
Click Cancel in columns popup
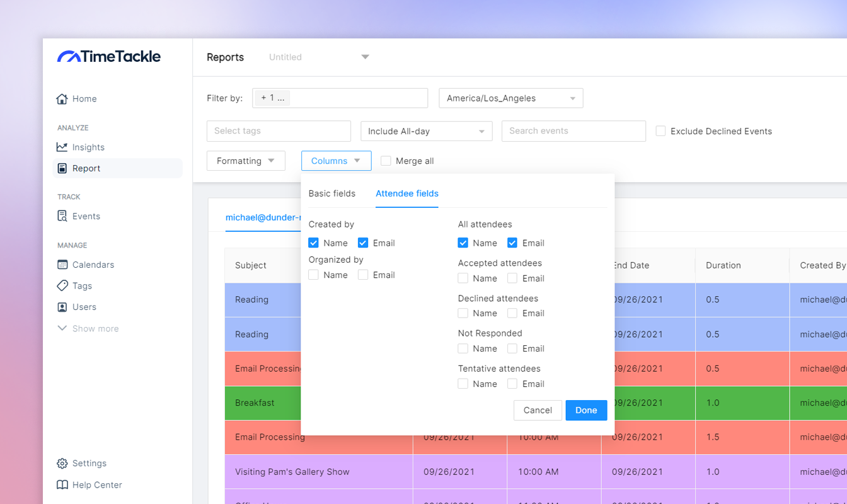(538, 410)
